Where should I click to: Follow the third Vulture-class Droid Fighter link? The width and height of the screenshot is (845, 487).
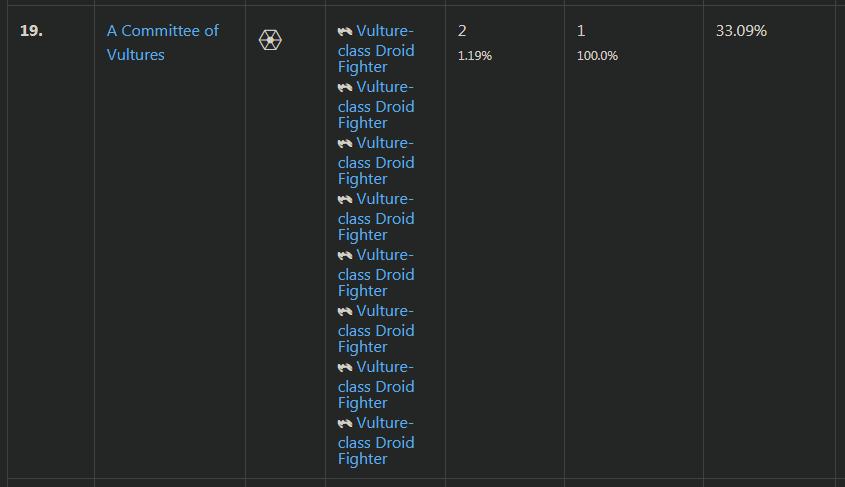pos(376,162)
